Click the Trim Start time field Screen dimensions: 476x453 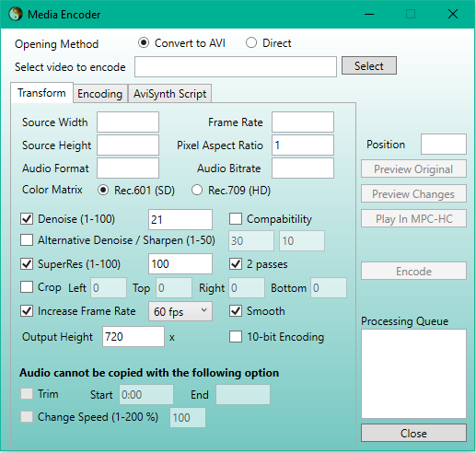146,394
